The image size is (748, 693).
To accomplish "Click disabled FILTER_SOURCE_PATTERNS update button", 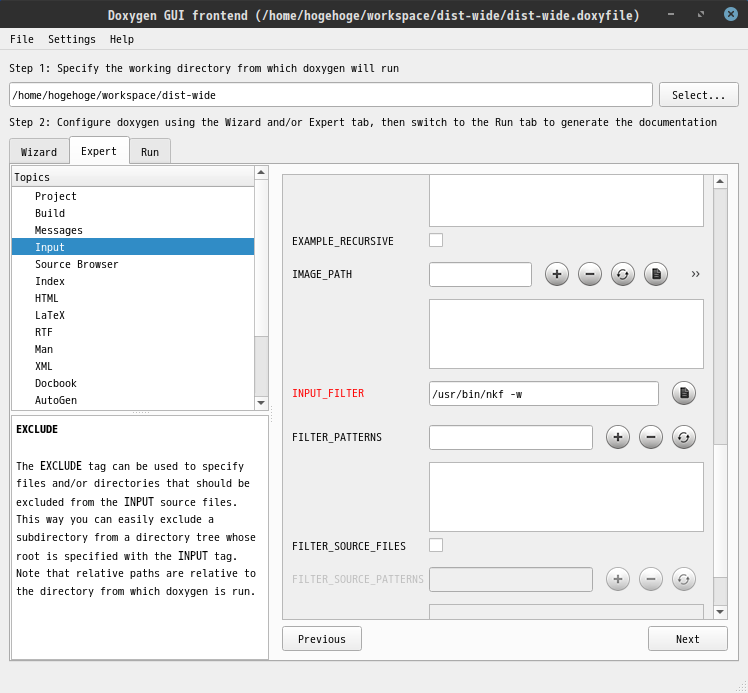I will (x=684, y=579).
